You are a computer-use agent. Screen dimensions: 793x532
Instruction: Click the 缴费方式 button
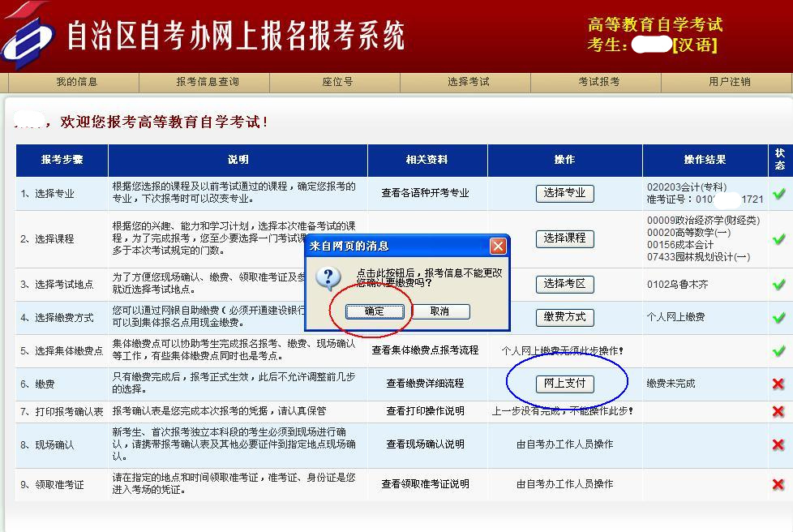(x=565, y=318)
